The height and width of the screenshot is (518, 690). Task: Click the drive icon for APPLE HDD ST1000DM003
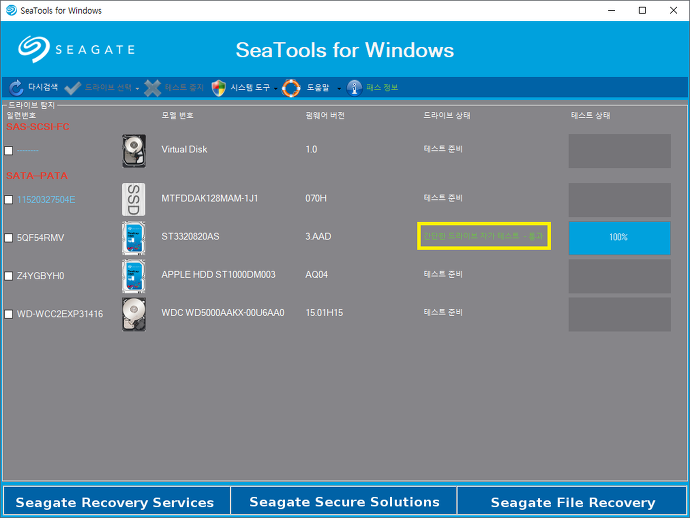click(133, 276)
